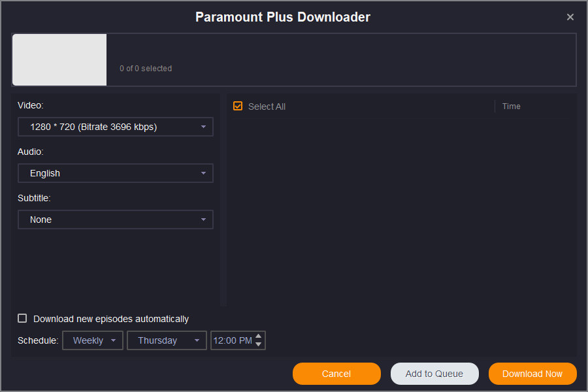This screenshot has width=588, height=392.
Task: Click the Time column header
Action: [x=511, y=106]
